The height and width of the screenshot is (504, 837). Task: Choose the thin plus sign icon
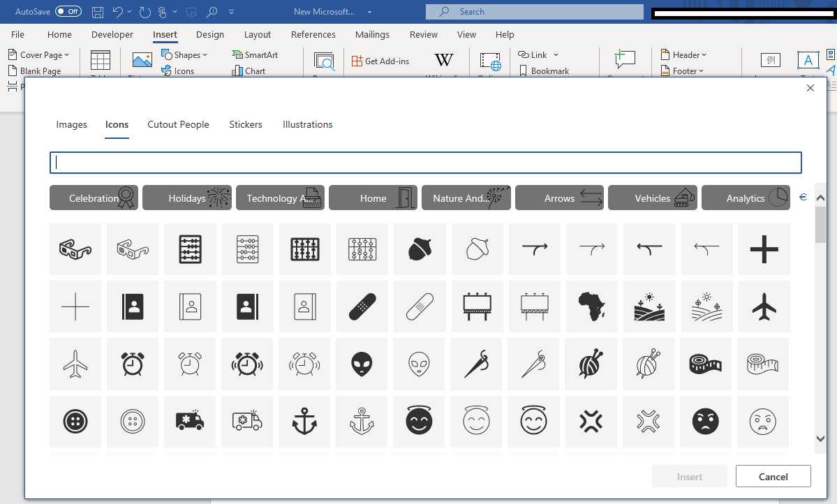pyautogui.click(x=75, y=306)
